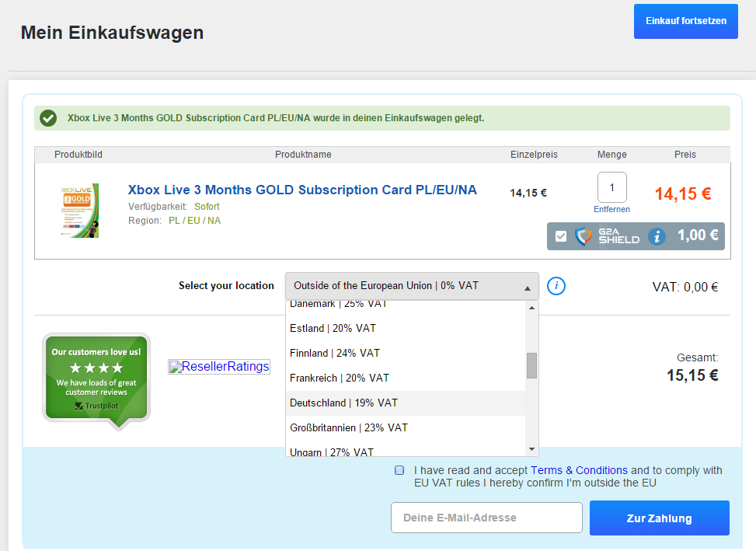Select Finnland | 24% VAT option
Viewport: 756px width, 551px height.
tap(405, 354)
